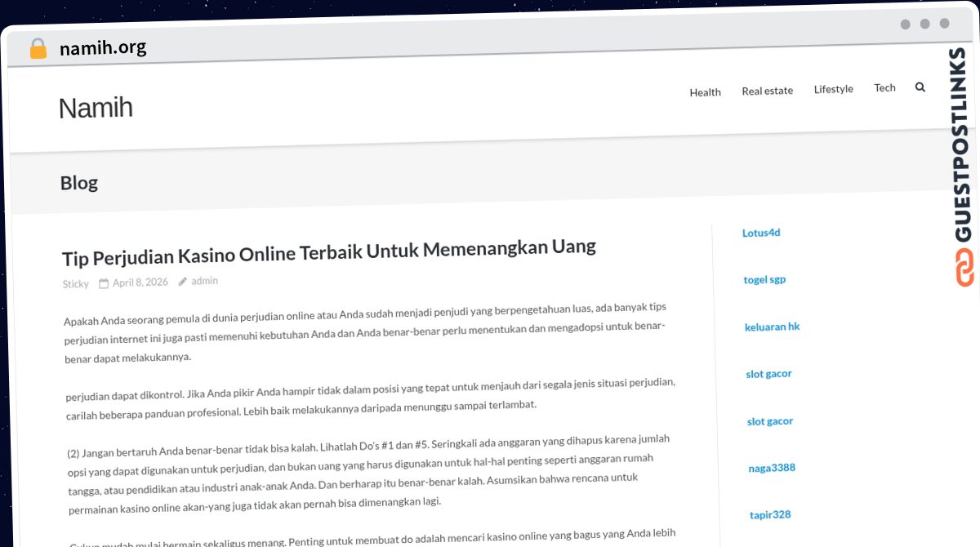
Task: Click the orange padlock icon
Action: [x=38, y=49]
